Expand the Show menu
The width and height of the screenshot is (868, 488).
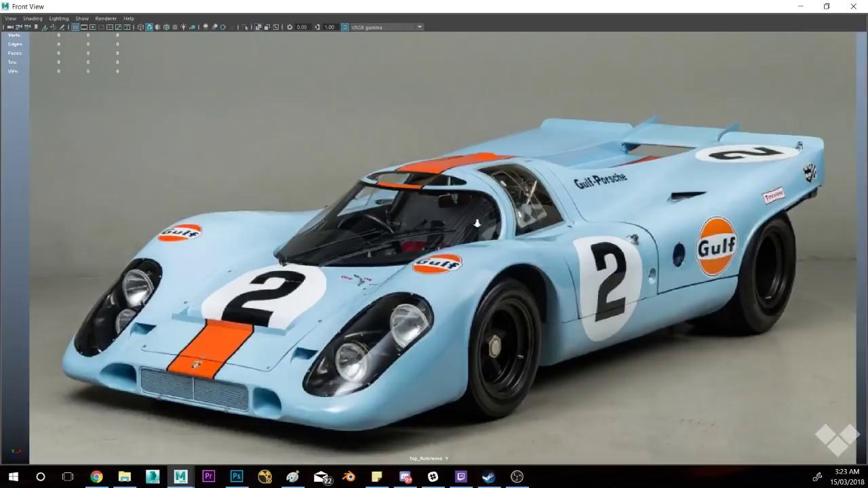pyautogui.click(x=82, y=18)
